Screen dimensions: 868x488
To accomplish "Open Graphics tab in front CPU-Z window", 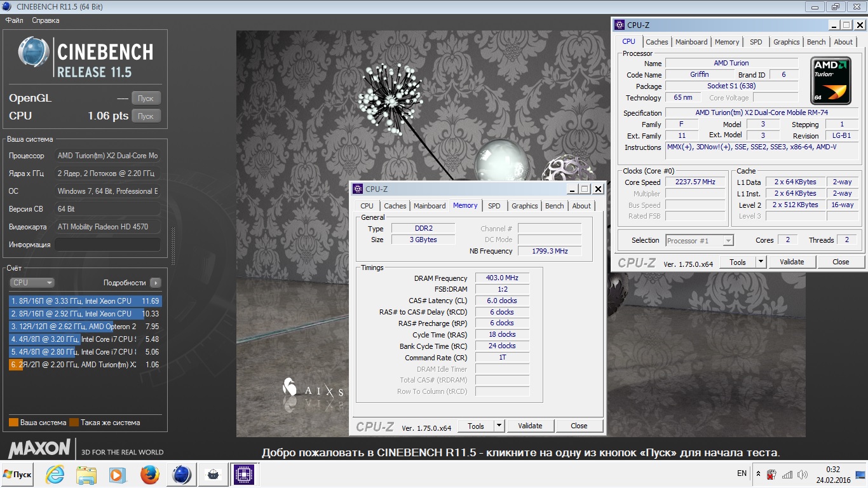I will [x=525, y=206].
